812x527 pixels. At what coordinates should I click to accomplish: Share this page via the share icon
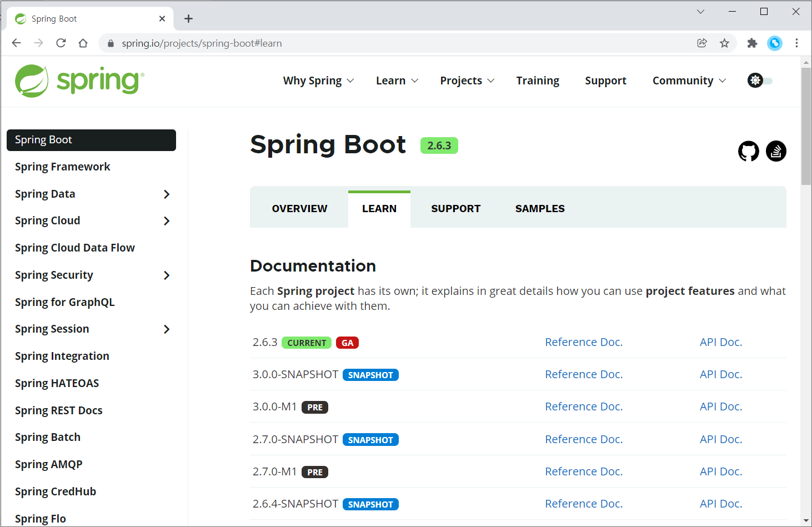702,43
